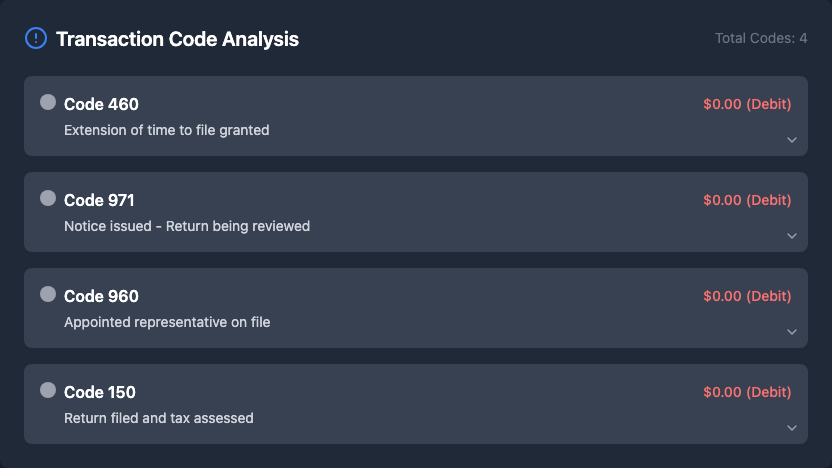The height and width of the screenshot is (468, 832).
Task: Expand the Code 460 chevron
Action: [792, 140]
